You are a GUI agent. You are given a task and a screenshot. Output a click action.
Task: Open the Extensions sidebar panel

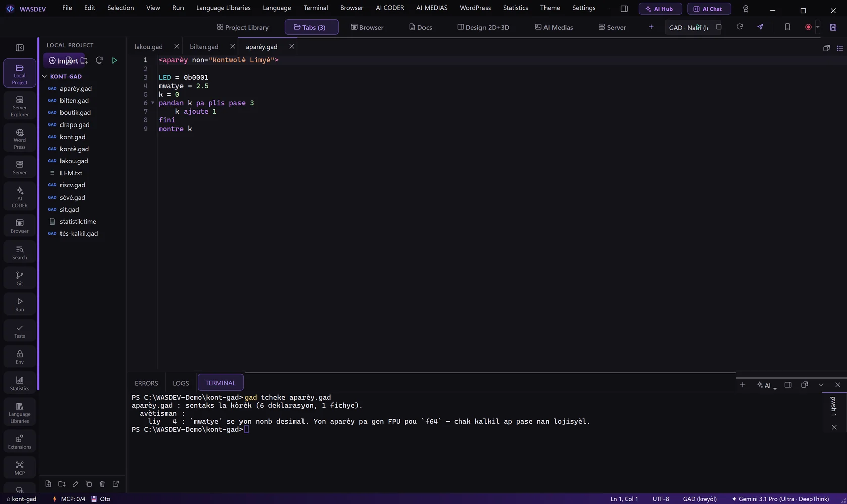[20, 442]
